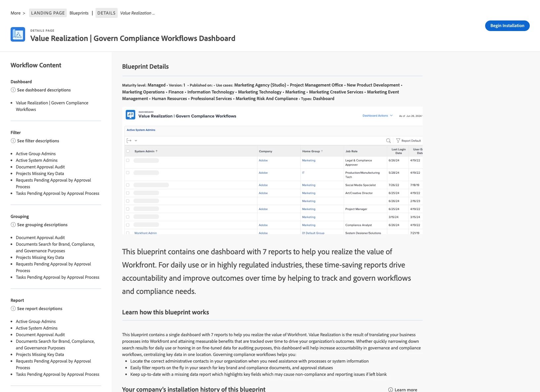Image resolution: width=540 pixels, height=392 pixels.
Task: Click the Value Realization breadcrumb item
Action: [137, 13]
